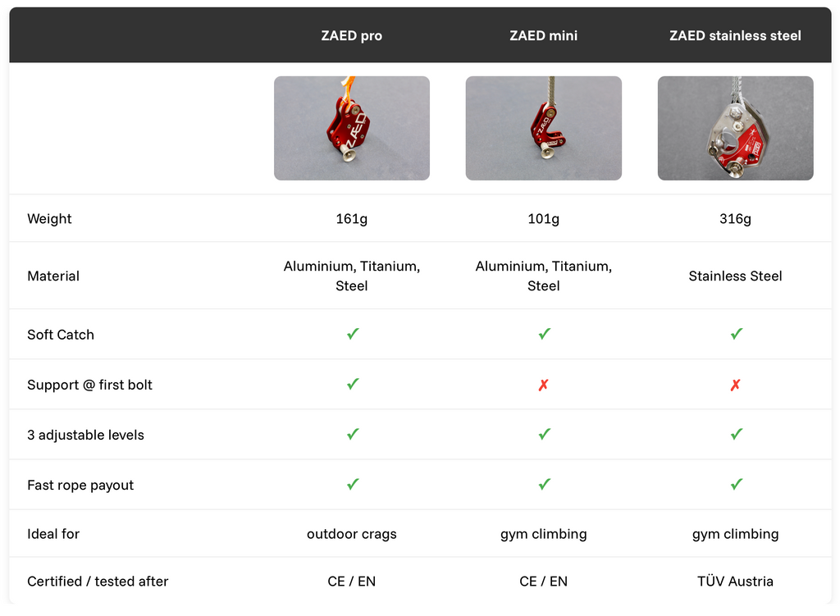Image resolution: width=840 pixels, height=616 pixels.
Task: Click the Soft Catch checkmark for ZAED pro
Action: point(353,334)
